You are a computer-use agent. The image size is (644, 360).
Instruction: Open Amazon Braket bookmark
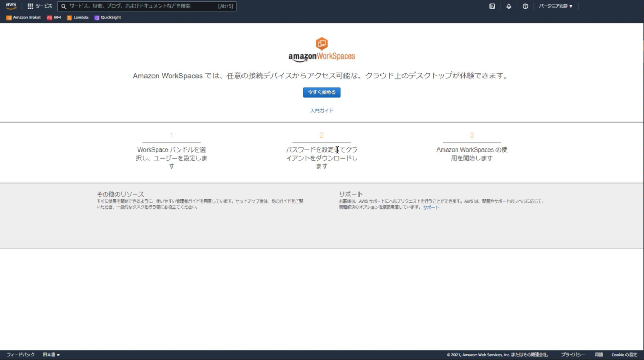[x=24, y=17]
